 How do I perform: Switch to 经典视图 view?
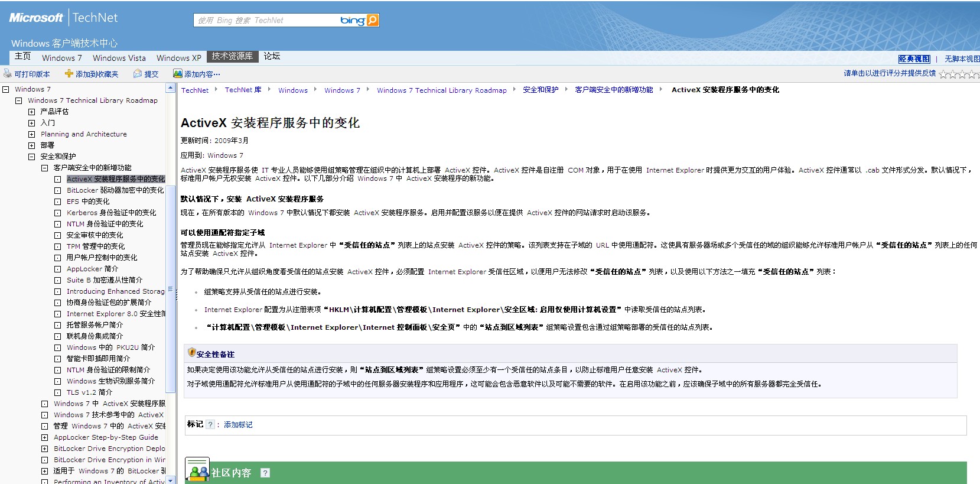pyautogui.click(x=914, y=59)
